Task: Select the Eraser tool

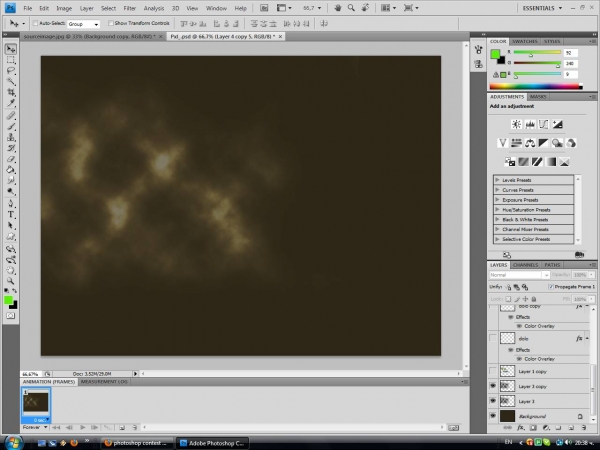Action: tap(11, 158)
